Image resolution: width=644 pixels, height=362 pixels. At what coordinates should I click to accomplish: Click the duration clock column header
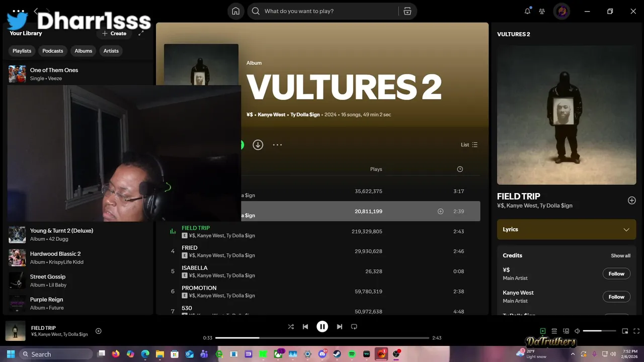click(460, 169)
